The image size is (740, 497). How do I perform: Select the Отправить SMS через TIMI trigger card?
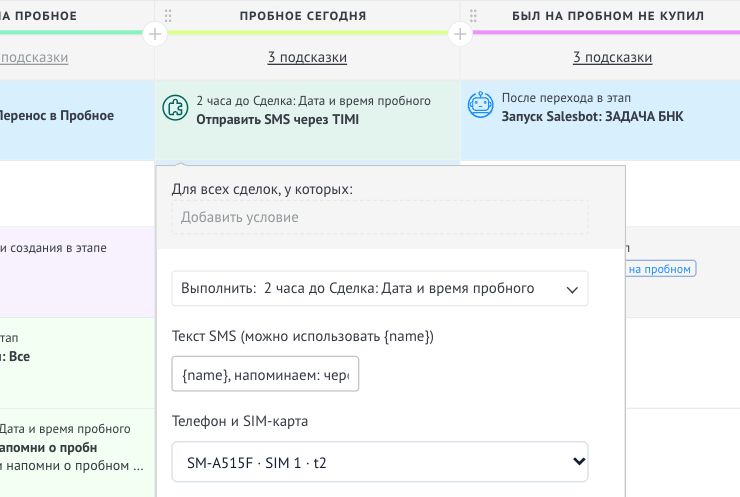click(x=307, y=120)
